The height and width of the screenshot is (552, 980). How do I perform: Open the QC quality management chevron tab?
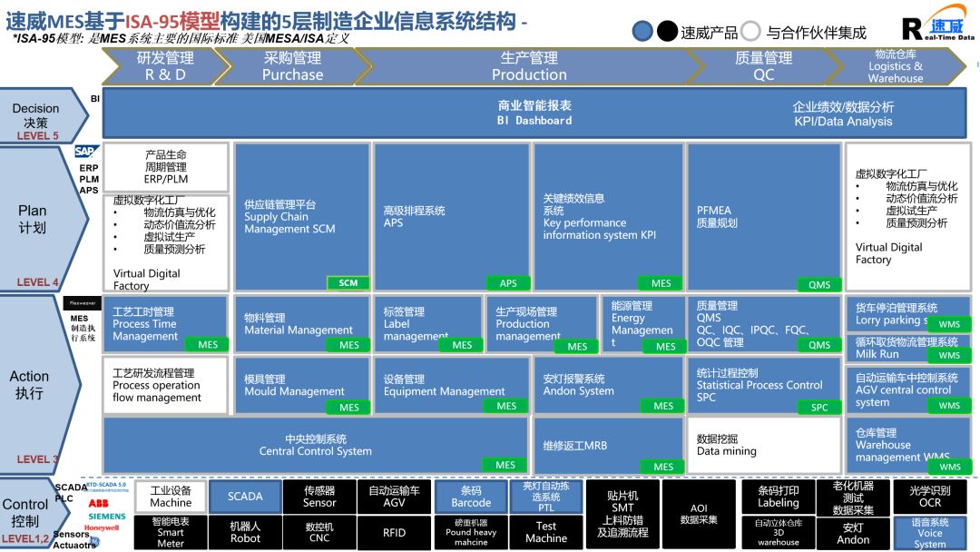[762, 65]
